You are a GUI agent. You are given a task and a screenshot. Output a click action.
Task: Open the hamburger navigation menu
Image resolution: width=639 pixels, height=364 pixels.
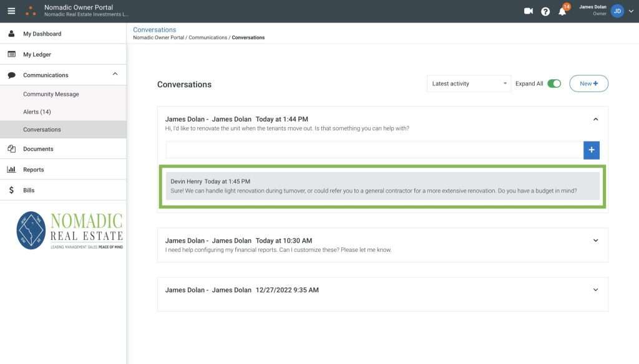click(11, 11)
